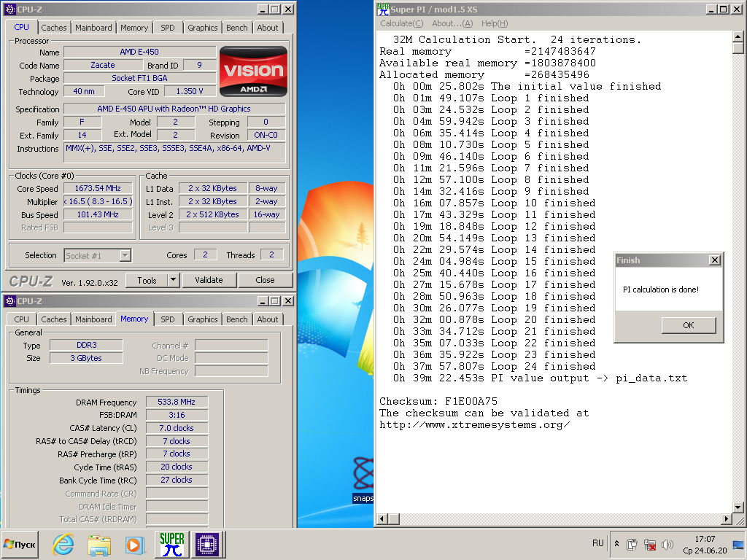
Task: Open the Tools dropdown arrow in CPU-Z
Action: click(174, 280)
